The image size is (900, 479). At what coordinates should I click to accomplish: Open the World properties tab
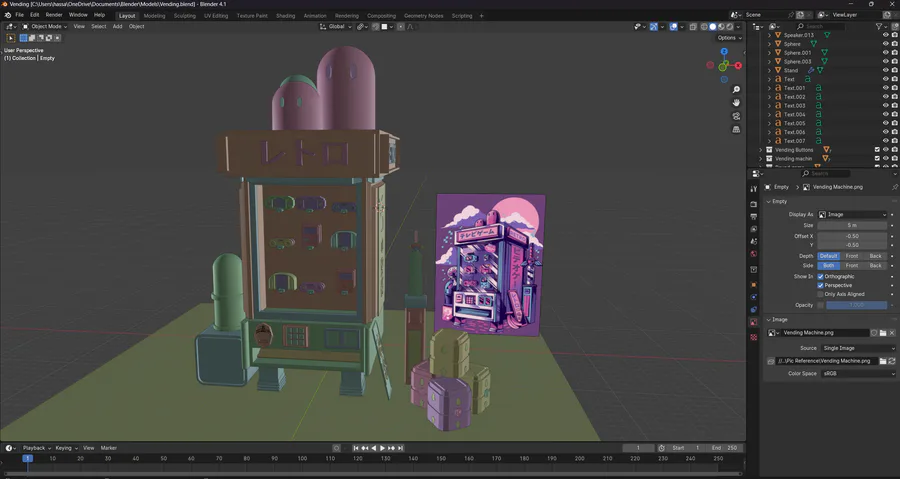(754, 254)
